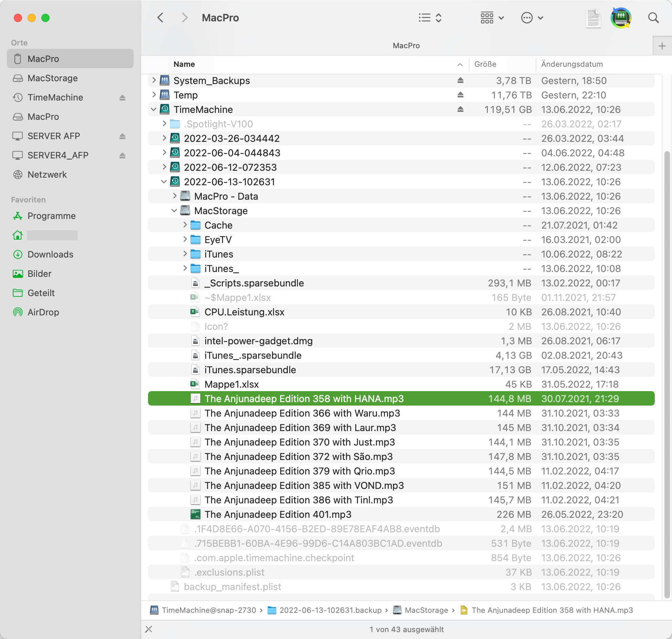This screenshot has width=672, height=639.
Task: Click the forward navigation arrow
Action: point(185,18)
